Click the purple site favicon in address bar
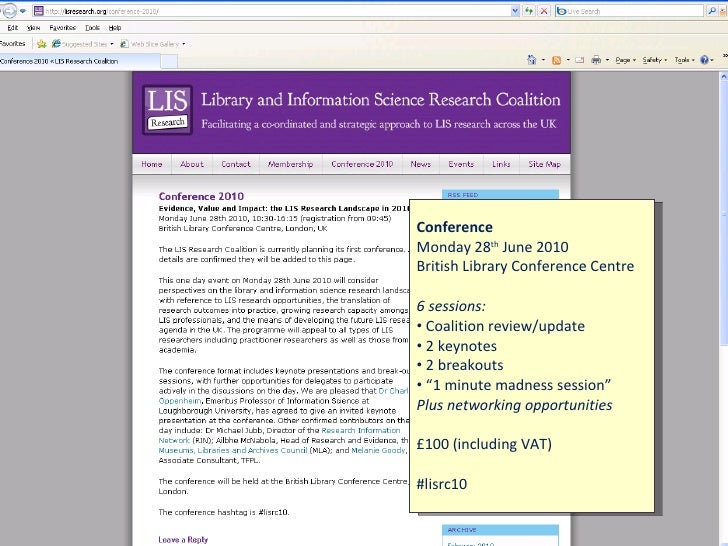 pyautogui.click(x=39, y=11)
